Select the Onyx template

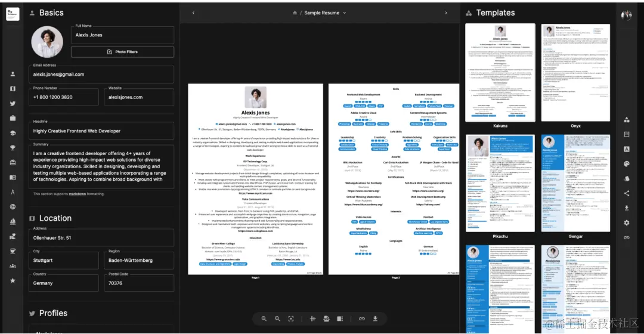(575, 73)
